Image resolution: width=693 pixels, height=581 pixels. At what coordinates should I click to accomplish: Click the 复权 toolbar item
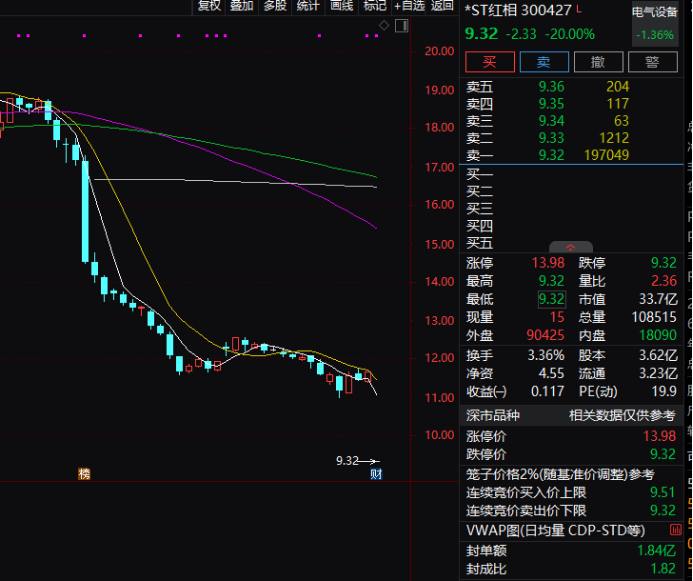[209, 6]
